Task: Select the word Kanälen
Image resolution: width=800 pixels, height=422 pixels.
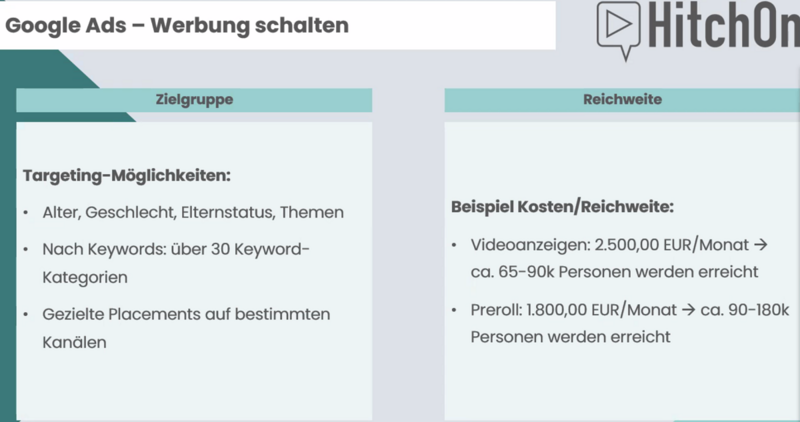Action: point(74,342)
